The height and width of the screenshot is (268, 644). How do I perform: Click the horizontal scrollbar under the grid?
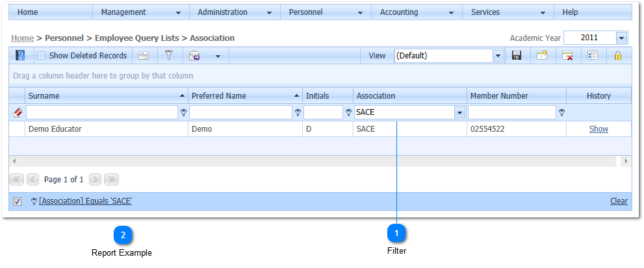[318, 160]
